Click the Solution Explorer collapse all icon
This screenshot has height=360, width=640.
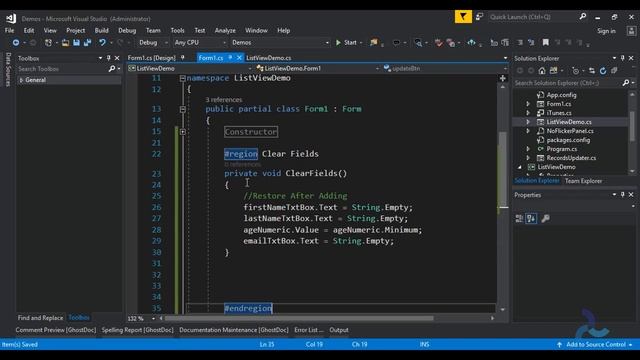[x=614, y=71]
